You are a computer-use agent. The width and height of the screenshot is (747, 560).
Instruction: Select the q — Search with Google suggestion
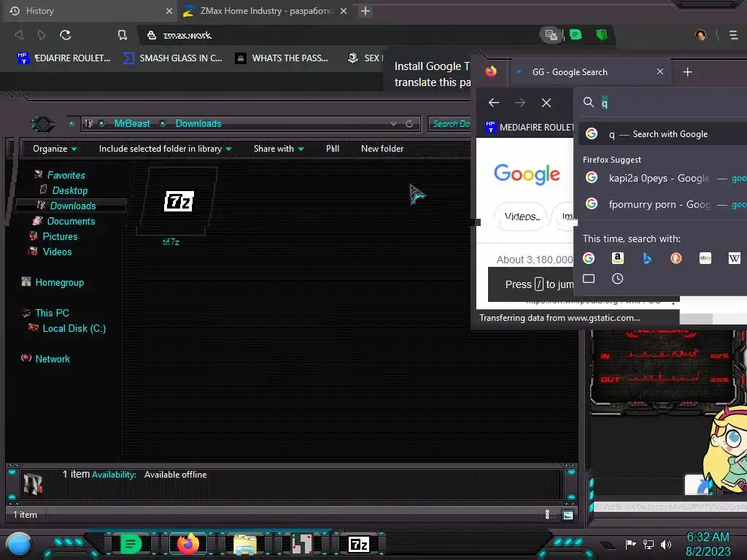663,134
